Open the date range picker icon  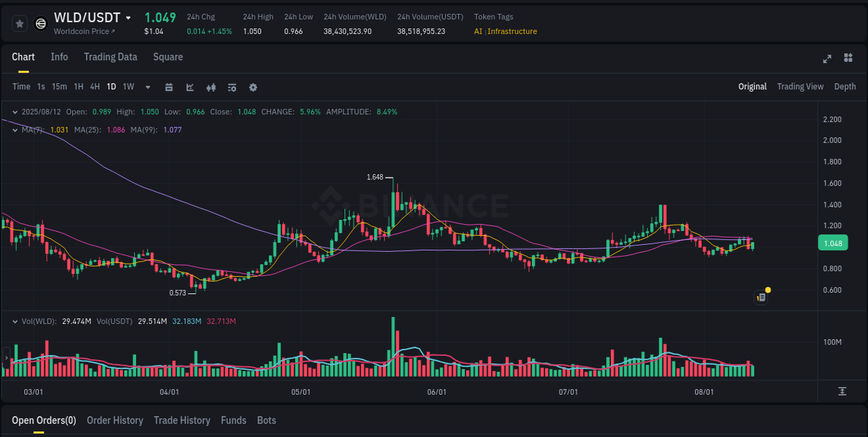[x=169, y=87]
